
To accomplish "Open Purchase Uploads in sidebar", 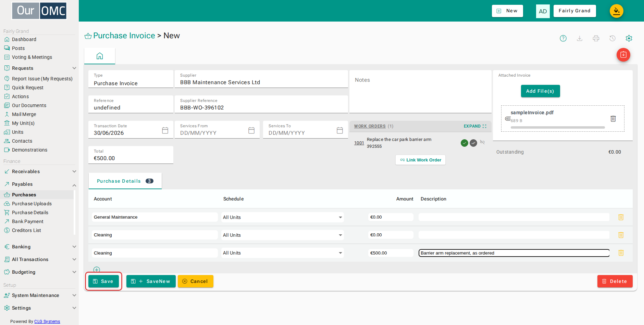I will tap(32, 204).
